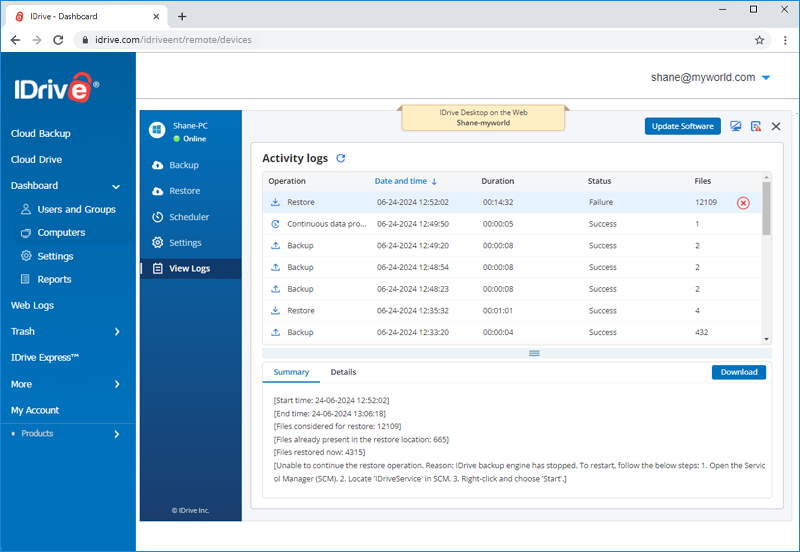The height and width of the screenshot is (552, 800).
Task: Click the remote desktop monitor icon
Action: [735, 126]
